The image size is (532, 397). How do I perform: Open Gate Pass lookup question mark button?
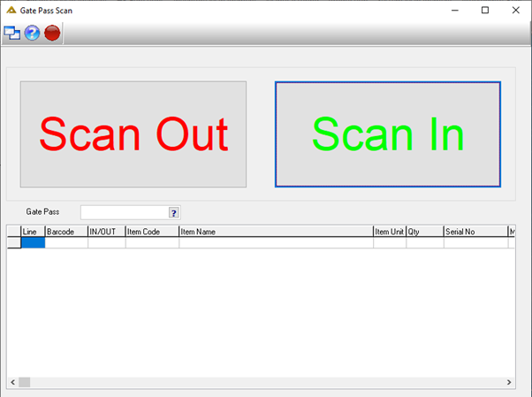pos(174,213)
